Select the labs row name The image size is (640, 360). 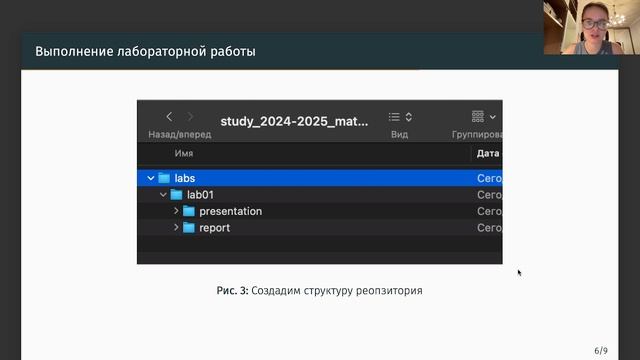pyautogui.click(x=185, y=178)
